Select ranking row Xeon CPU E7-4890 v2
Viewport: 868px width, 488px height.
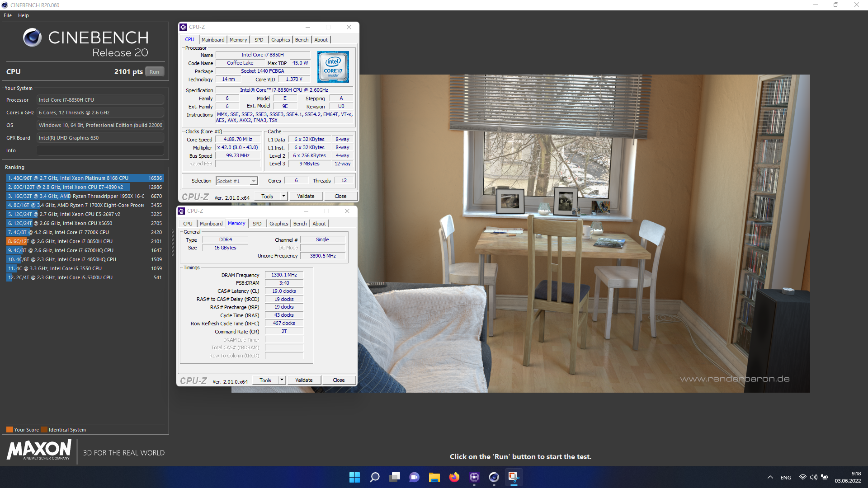click(x=85, y=187)
